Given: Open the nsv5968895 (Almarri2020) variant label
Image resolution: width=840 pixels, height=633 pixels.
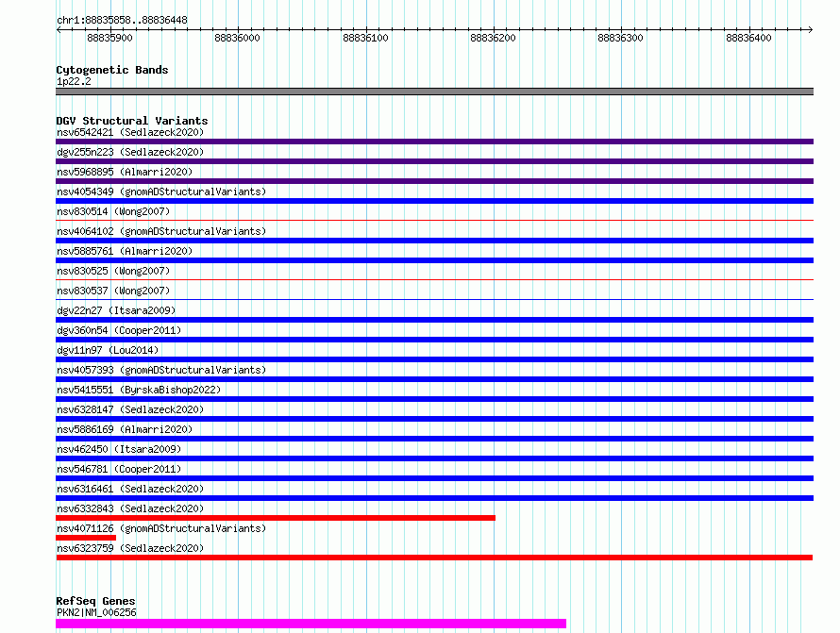Looking at the screenshot, I should click(x=125, y=172).
